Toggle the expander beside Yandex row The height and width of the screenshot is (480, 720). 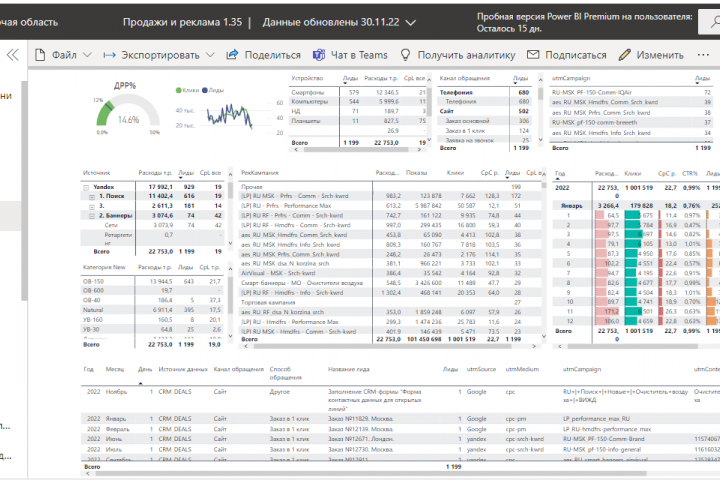(86, 187)
